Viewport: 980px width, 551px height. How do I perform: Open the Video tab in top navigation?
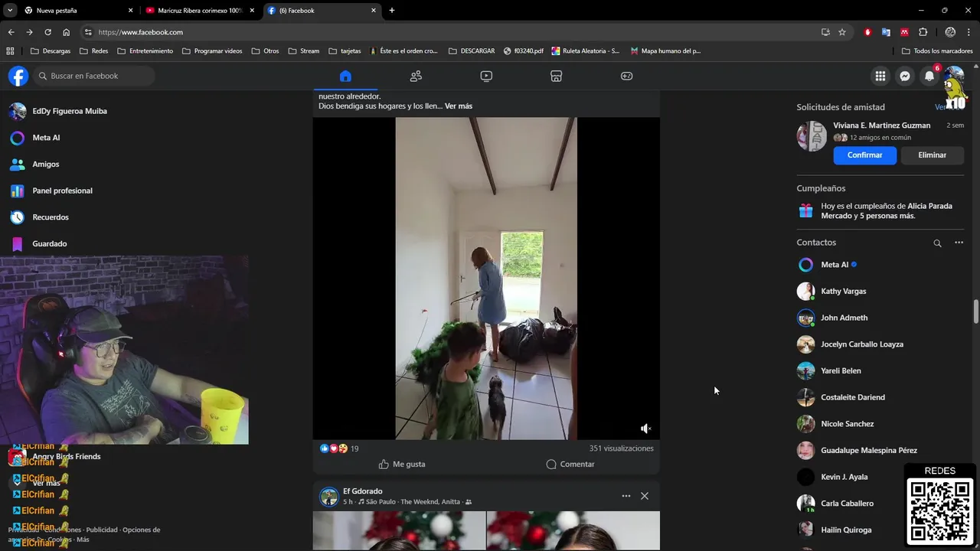click(x=486, y=76)
